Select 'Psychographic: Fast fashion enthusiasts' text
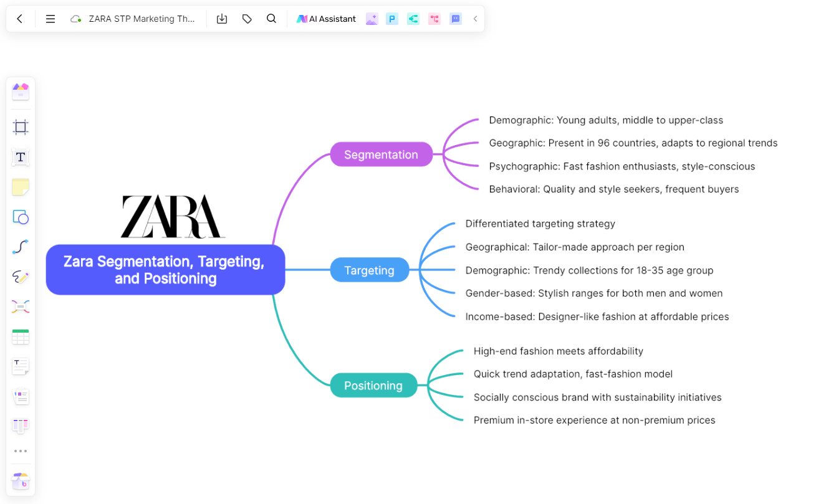The height and width of the screenshot is (504, 821). tap(622, 166)
